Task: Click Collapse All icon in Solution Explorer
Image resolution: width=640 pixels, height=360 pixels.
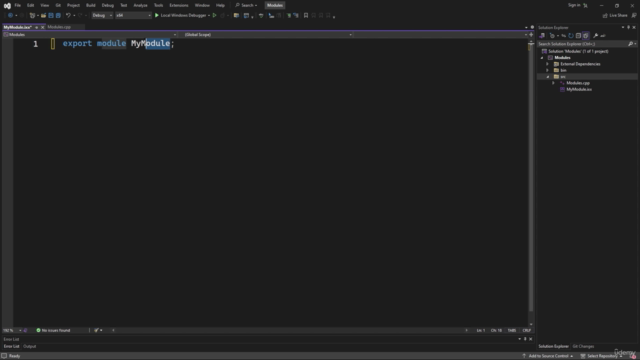Action: [x=578, y=36]
